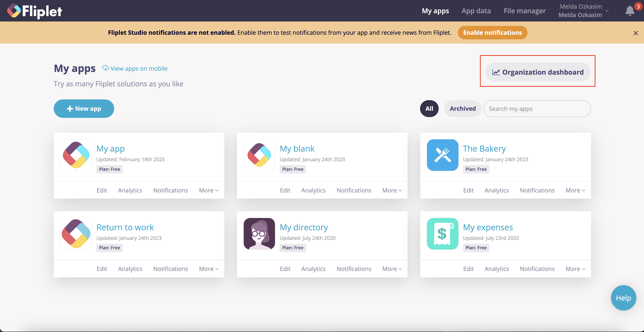Expand More menu on Return to work
Viewport: 644px width, 332px height.
pos(209,269)
